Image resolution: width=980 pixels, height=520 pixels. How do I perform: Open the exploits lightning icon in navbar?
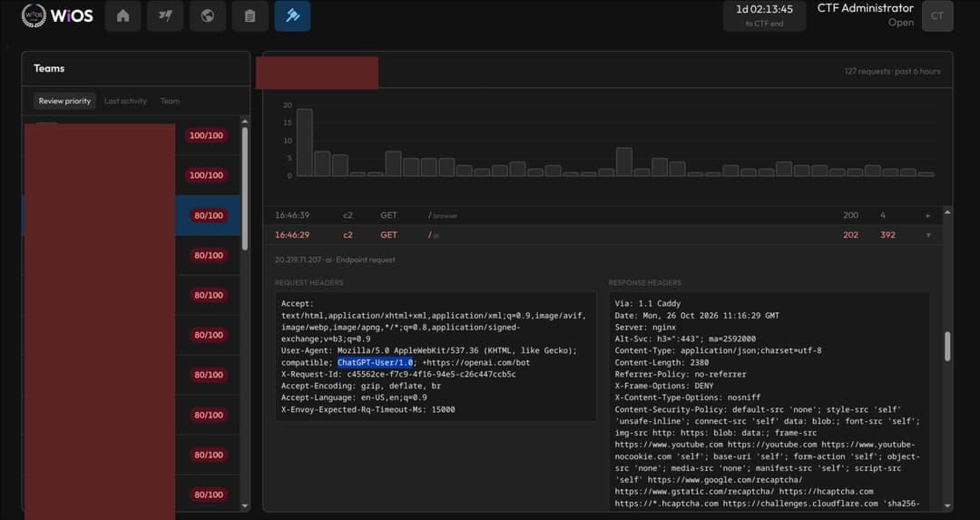coord(165,16)
